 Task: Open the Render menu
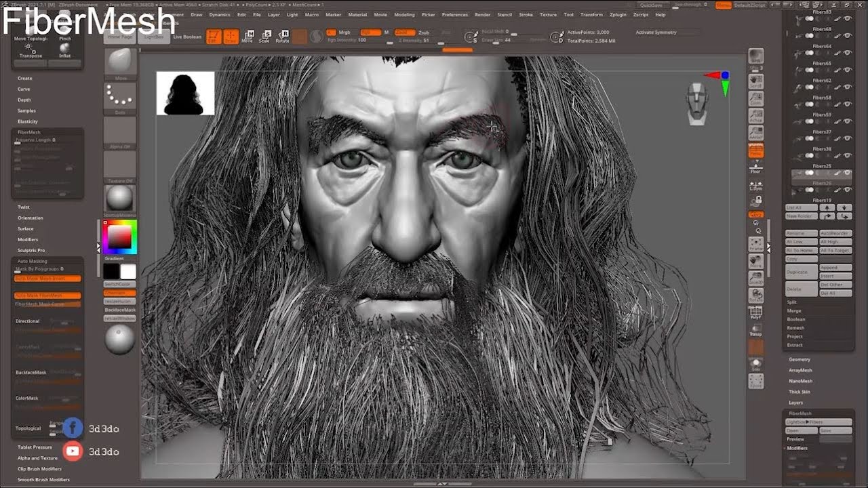[x=482, y=14]
